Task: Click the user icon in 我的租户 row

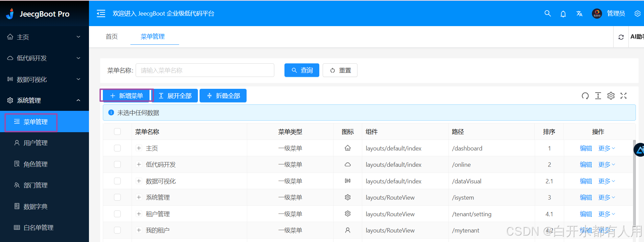Action: pyautogui.click(x=348, y=230)
